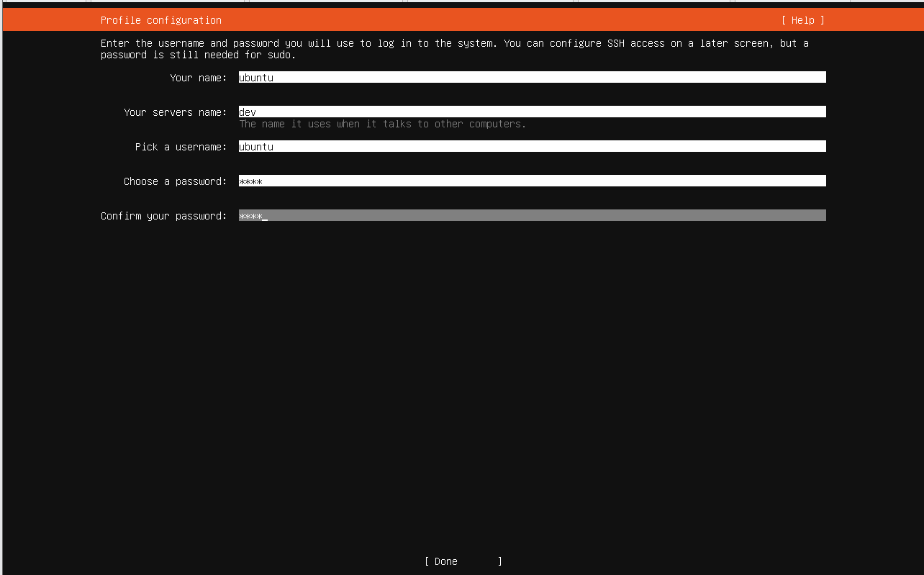Image resolution: width=924 pixels, height=575 pixels.
Task: Select the Your servers name field
Action: pos(533,112)
